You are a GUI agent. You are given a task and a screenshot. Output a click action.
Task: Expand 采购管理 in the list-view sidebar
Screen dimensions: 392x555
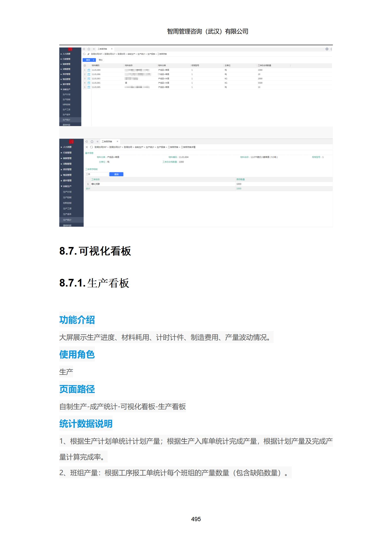(66, 69)
